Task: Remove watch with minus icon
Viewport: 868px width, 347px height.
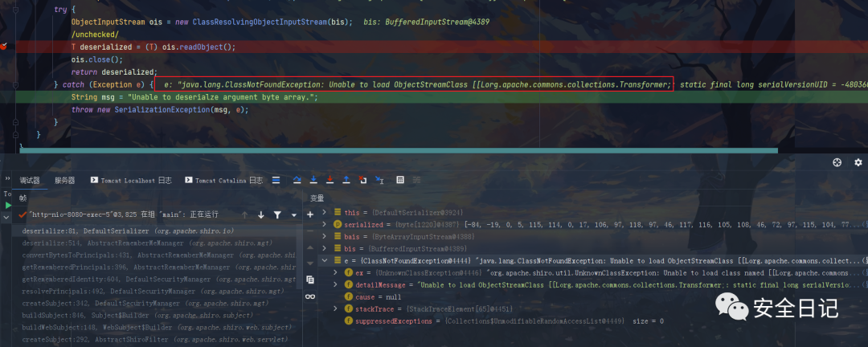Action: [x=310, y=231]
